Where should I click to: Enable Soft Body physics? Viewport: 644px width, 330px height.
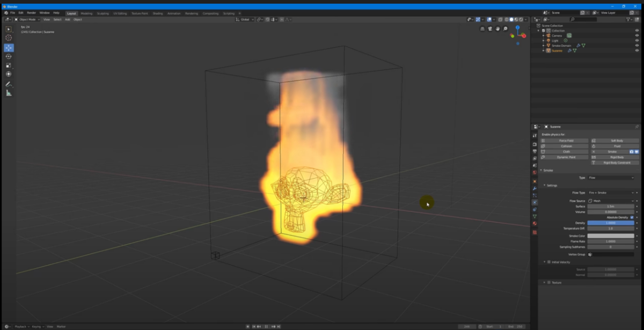click(x=615, y=141)
